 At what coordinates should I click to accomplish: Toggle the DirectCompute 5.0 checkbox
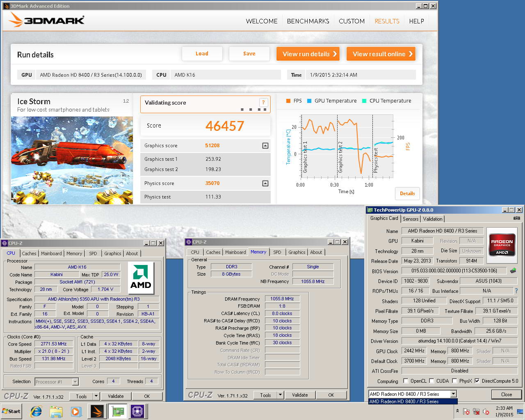pyautogui.click(x=477, y=381)
